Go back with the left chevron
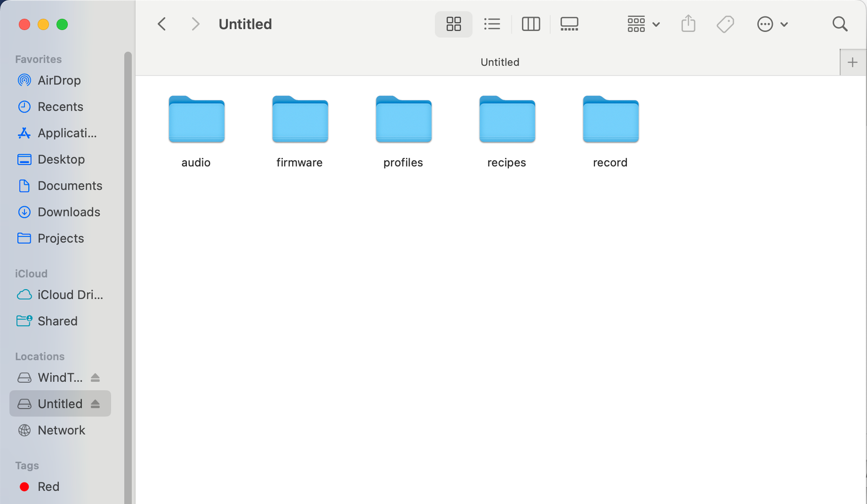Image resolution: width=867 pixels, height=504 pixels. tap(161, 24)
